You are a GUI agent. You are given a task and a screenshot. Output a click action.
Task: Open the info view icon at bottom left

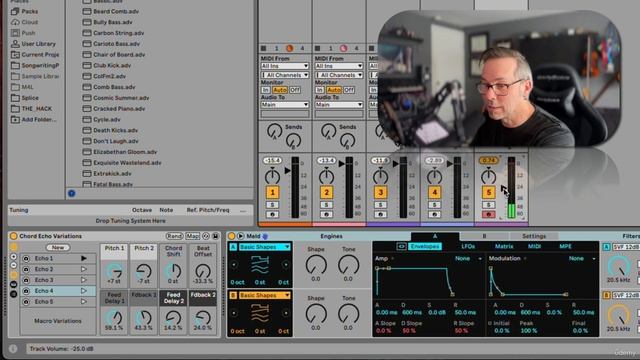tap(13, 349)
